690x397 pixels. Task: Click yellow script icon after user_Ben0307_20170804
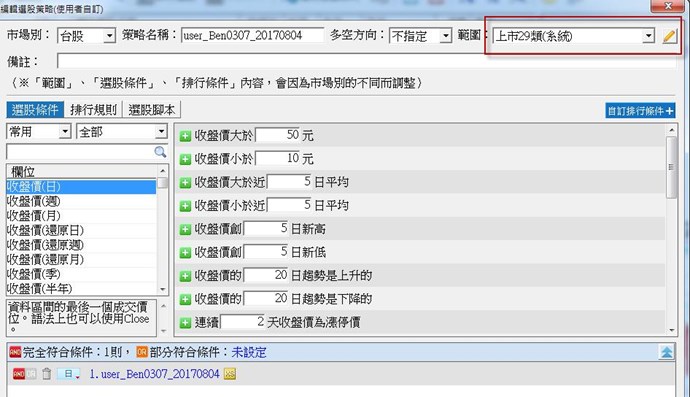[x=230, y=374]
